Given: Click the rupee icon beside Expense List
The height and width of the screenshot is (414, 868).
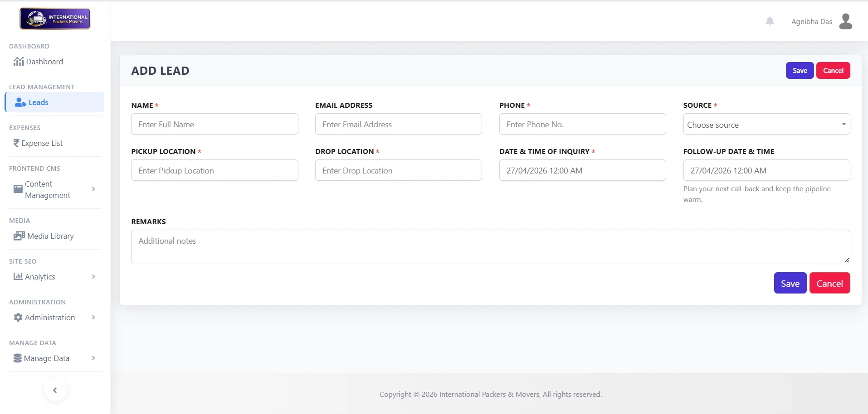Looking at the screenshot, I should (x=16, y=143).
